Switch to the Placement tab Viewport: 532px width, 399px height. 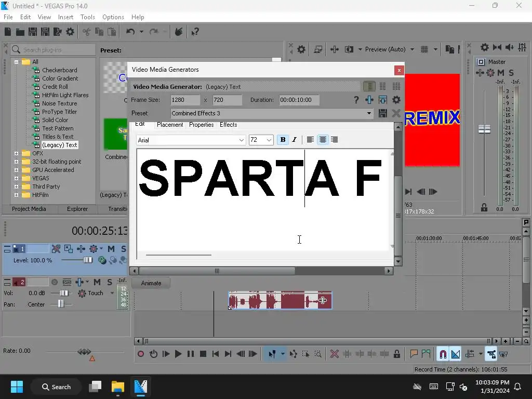point(170,125)
